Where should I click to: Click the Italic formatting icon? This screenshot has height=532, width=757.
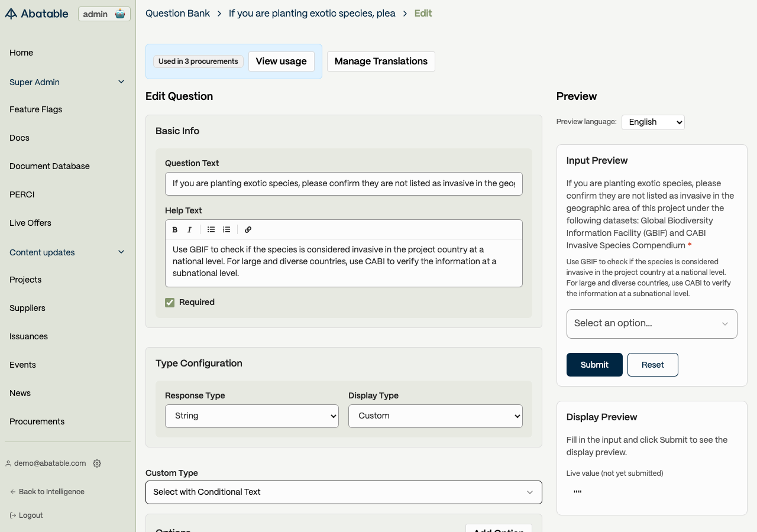click(190, 230)
